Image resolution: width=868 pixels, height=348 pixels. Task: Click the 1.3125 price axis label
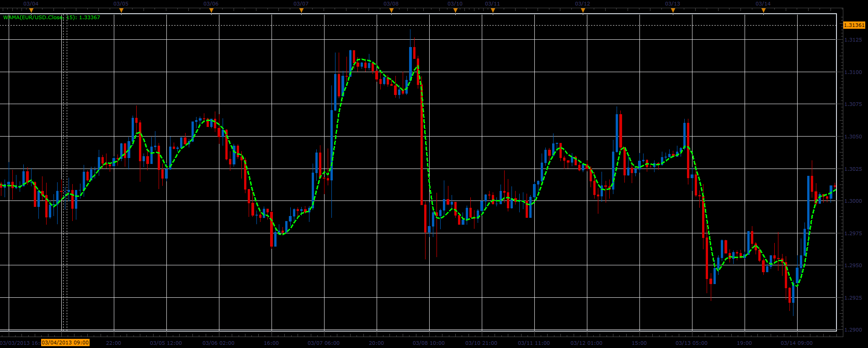tap(853, 40)
